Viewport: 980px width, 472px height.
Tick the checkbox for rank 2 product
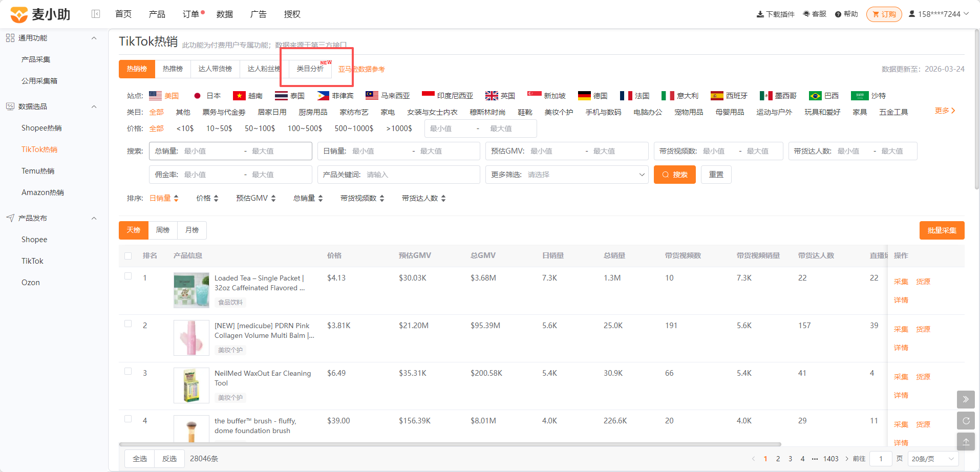pos(128,324)
